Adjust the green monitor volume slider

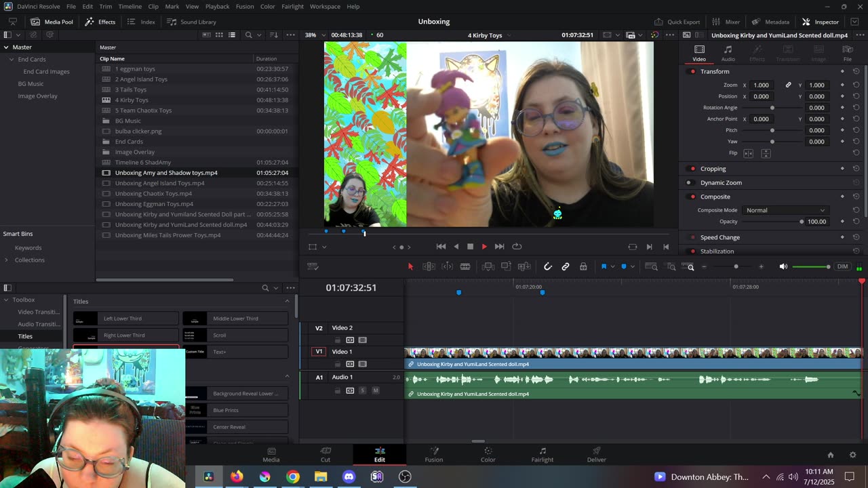[x=811, y=266]
